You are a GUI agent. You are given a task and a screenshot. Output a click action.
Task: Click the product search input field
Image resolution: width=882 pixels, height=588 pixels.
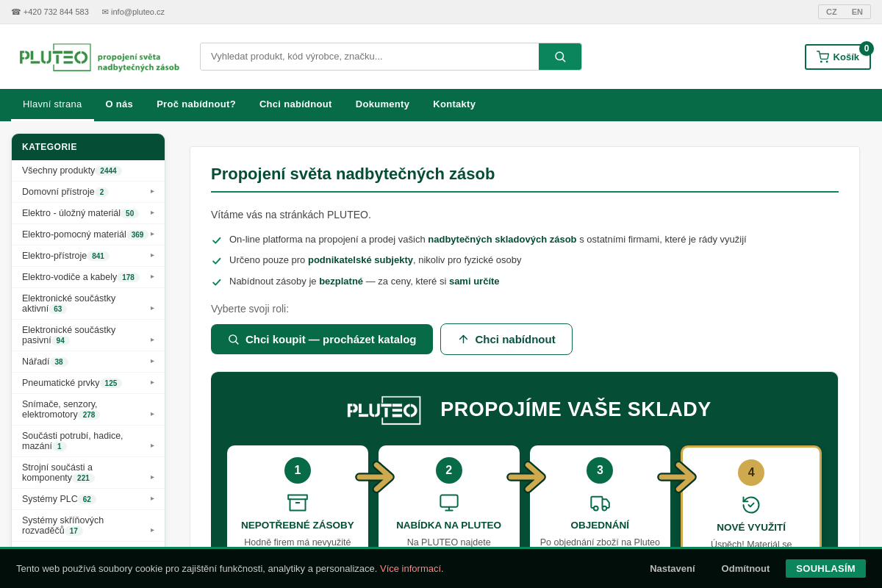370,57
